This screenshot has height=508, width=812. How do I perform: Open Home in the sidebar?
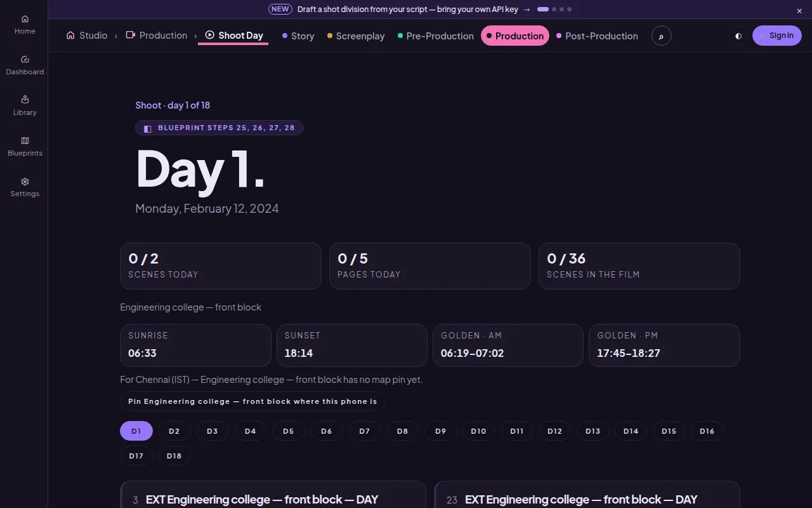(x=25, y=24)
